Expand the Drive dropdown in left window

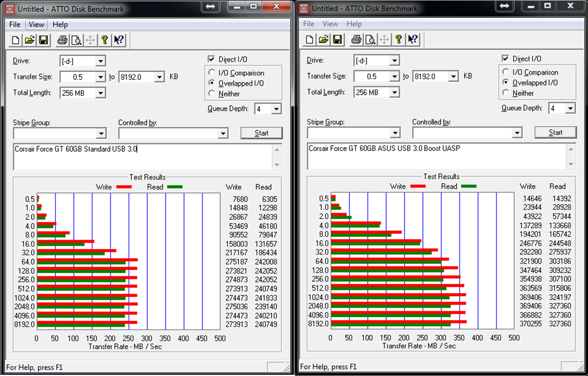(101, 61)
